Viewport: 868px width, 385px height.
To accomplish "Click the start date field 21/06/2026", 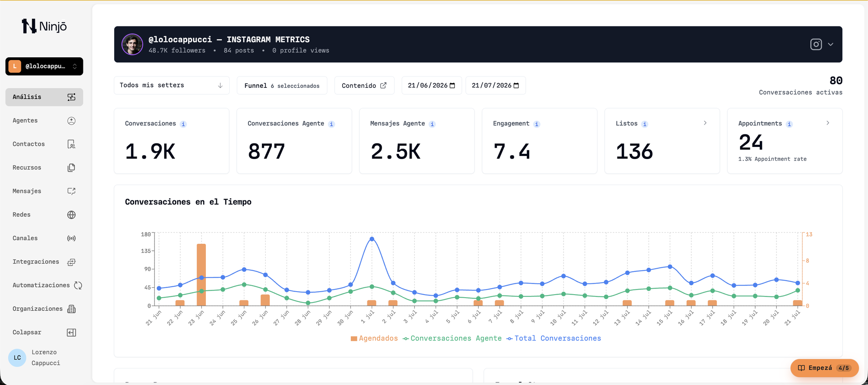I will (431, 86).
